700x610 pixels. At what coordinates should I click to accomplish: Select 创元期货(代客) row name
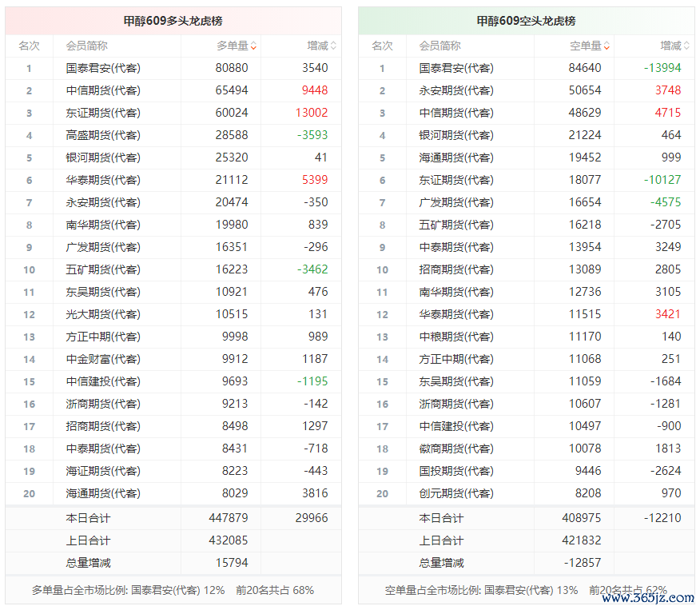pos(456,493)
